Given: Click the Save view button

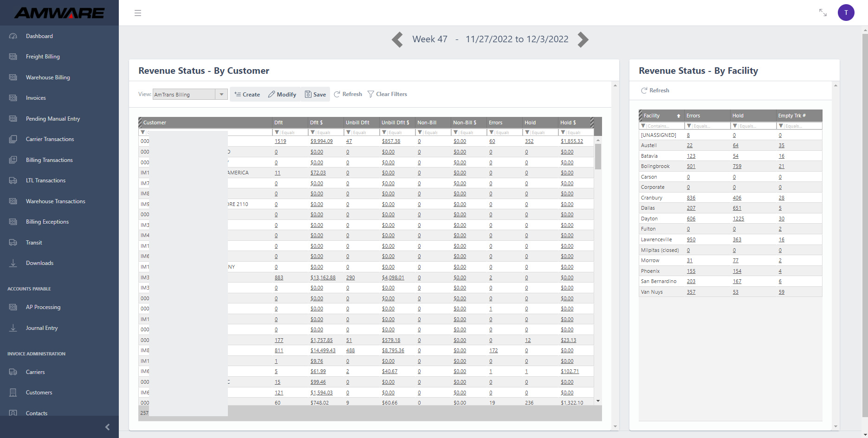Looking at the screenshot, I should (315, 94).
